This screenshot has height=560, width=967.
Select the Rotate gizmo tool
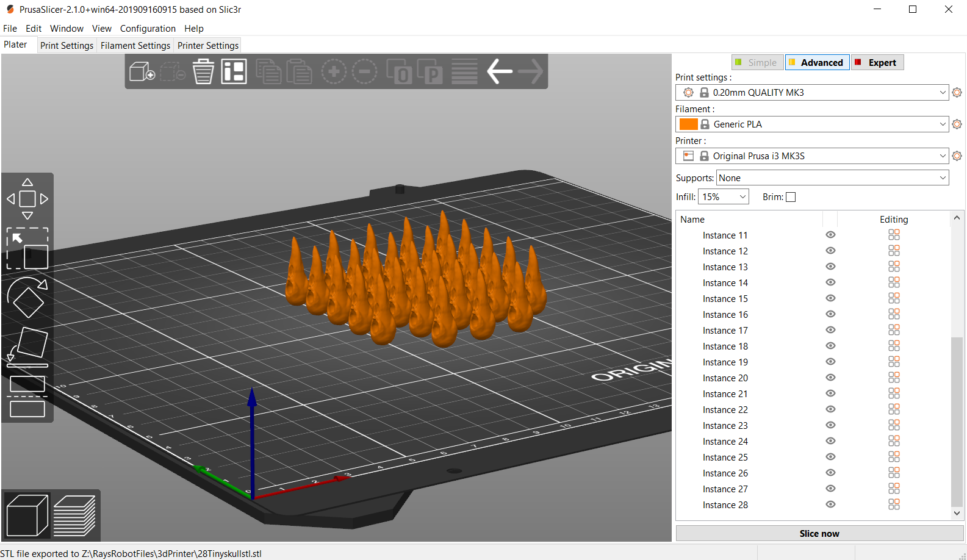pos(27,298)
